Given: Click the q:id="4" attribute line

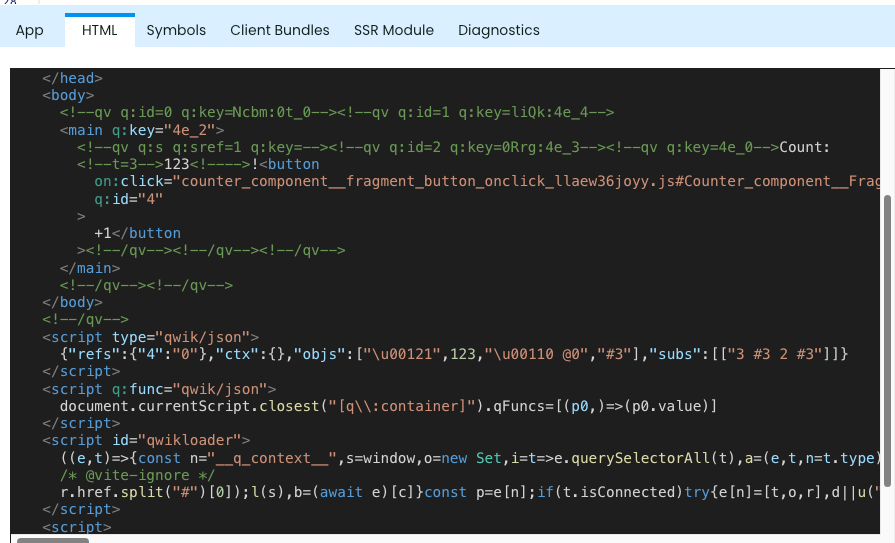Looking at the screenshot, I should (128, 198).
